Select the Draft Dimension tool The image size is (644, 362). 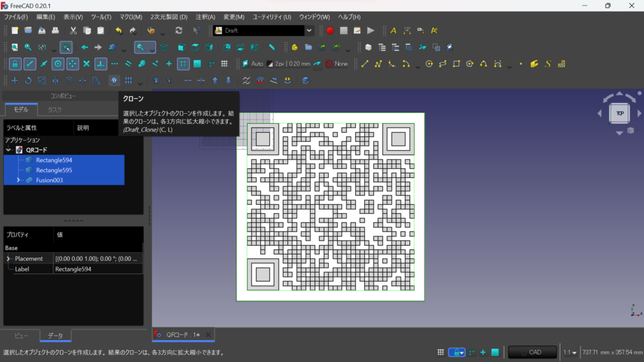(407, 30)
